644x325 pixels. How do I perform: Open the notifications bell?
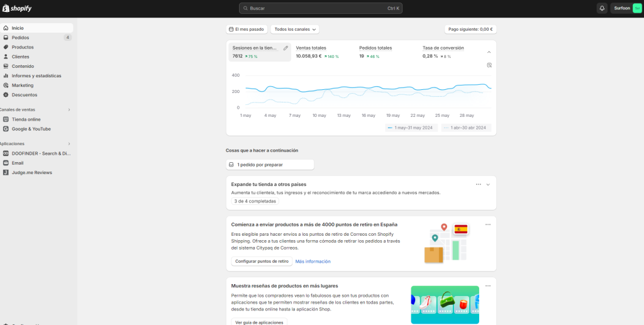[602, 8]
